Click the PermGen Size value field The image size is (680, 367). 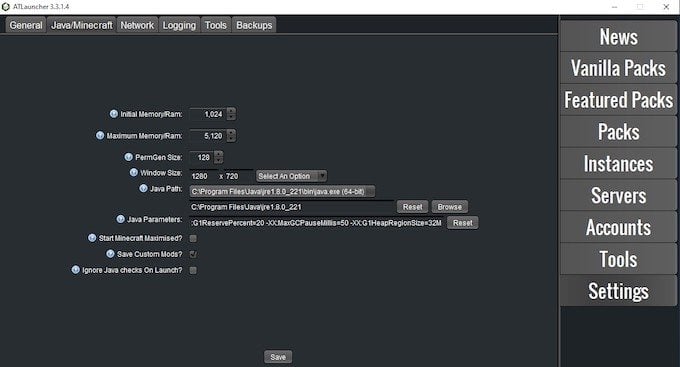(x=202, y=157)
